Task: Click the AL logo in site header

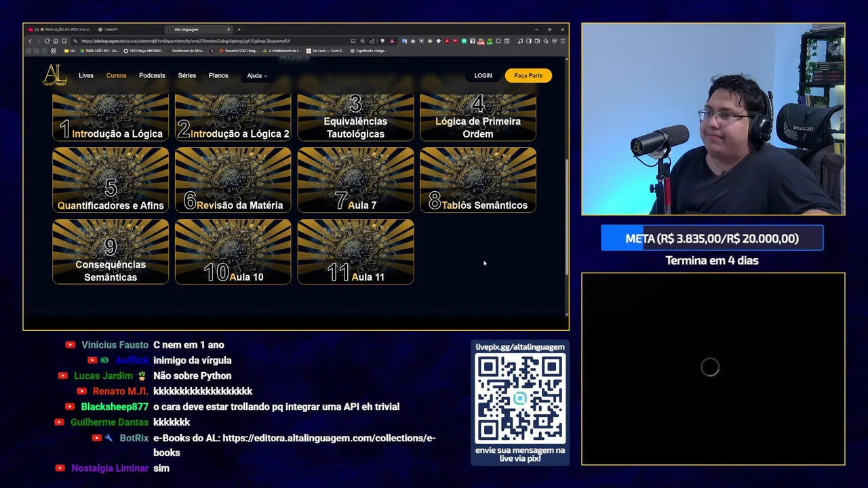Action: click(55, 75)
